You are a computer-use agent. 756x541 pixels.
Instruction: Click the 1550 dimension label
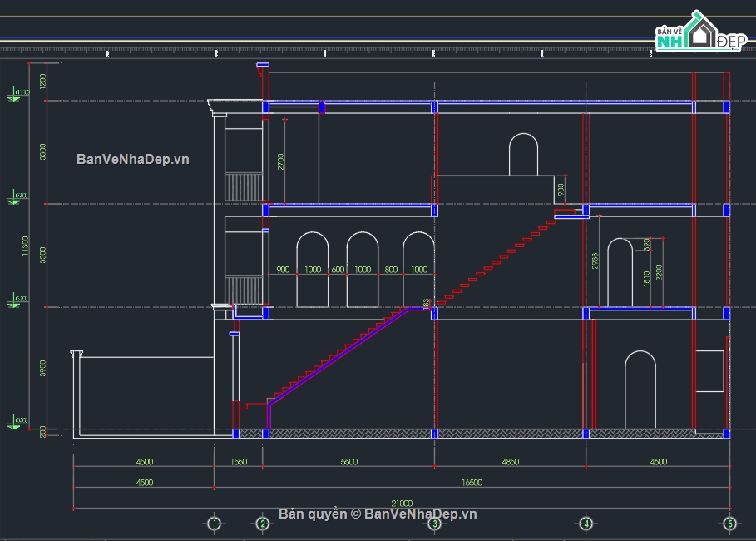coord(238,462)
